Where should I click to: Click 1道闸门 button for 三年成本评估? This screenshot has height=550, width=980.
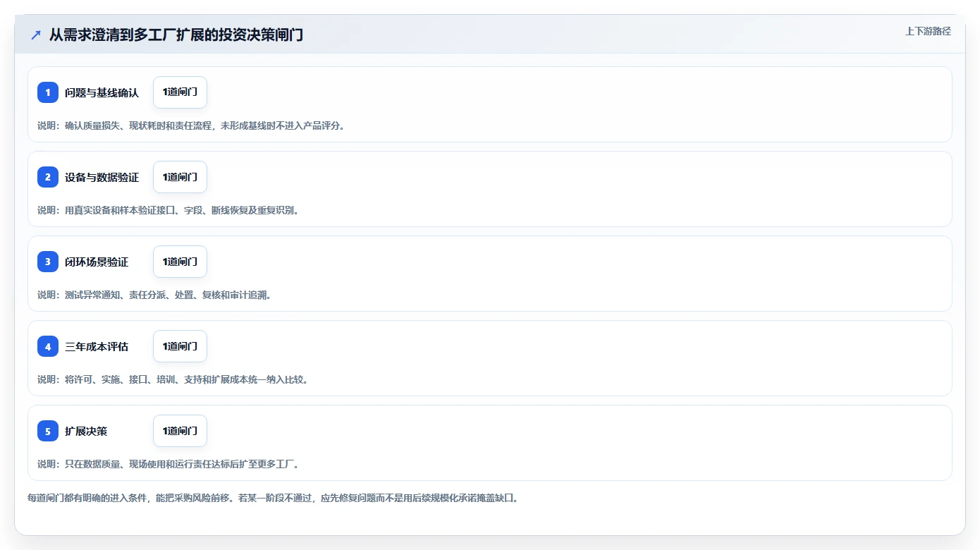180,346
